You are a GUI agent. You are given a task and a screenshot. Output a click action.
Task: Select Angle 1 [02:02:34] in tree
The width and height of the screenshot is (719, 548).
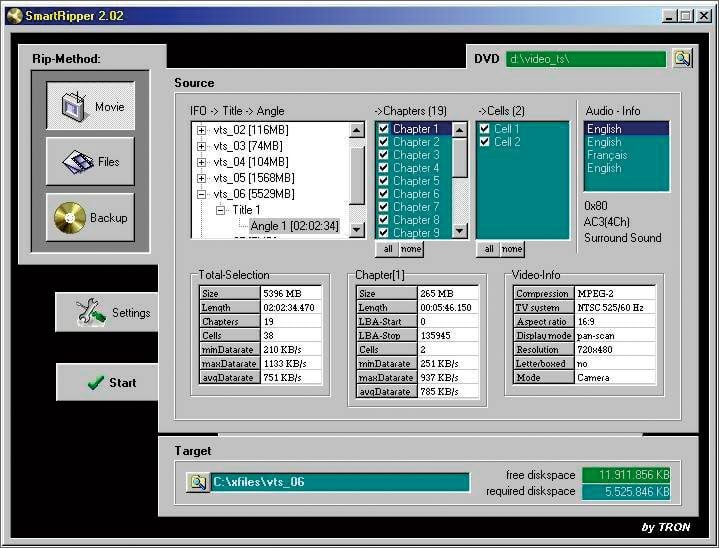(294, 226)
